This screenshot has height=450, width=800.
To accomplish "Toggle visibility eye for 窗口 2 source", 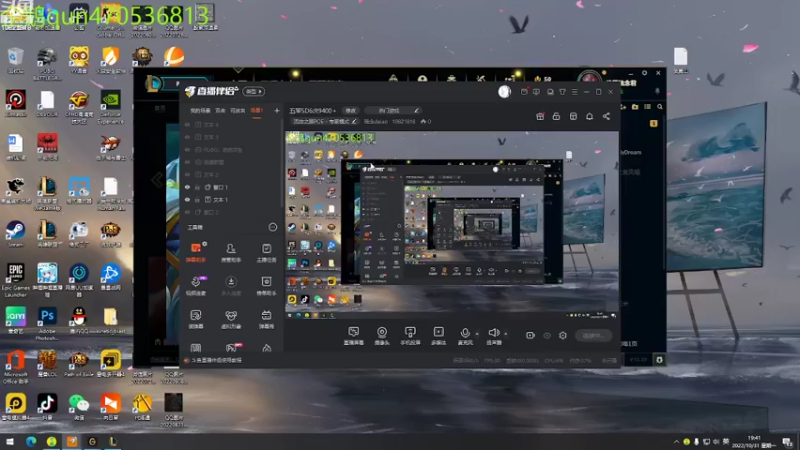I will tap(187, 212).
